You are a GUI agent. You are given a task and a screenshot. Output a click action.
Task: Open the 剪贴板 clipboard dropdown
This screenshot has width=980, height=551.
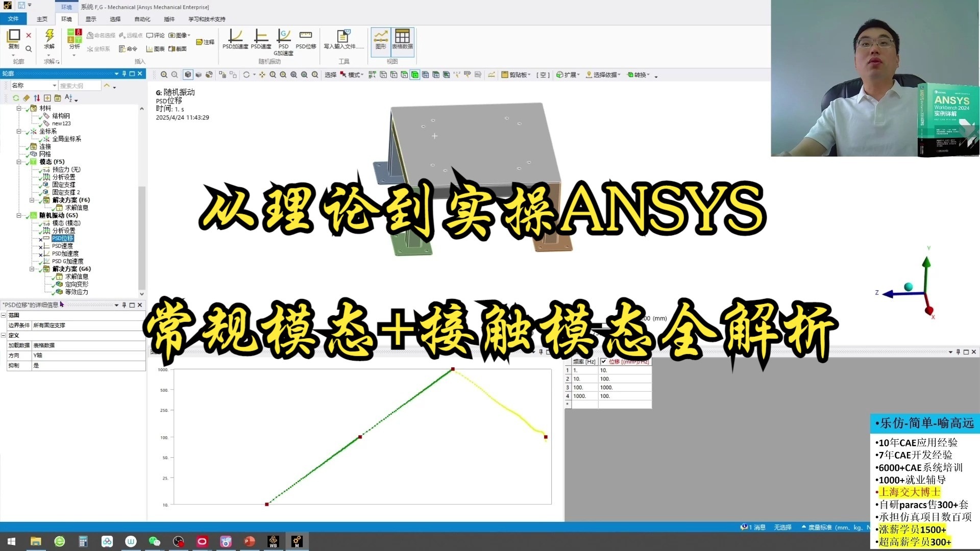(x=516, y=75)
